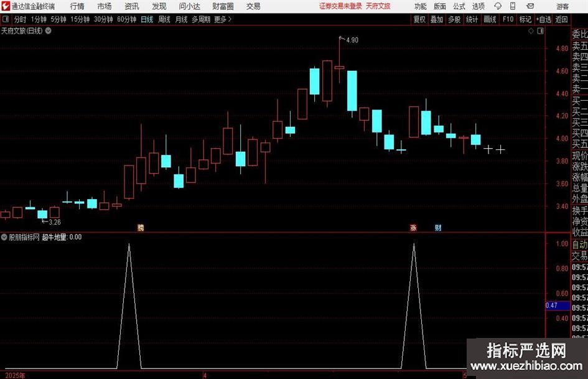Toggle the left sidebar panel icon
The image size is (588, 379).
click(6, 19)
